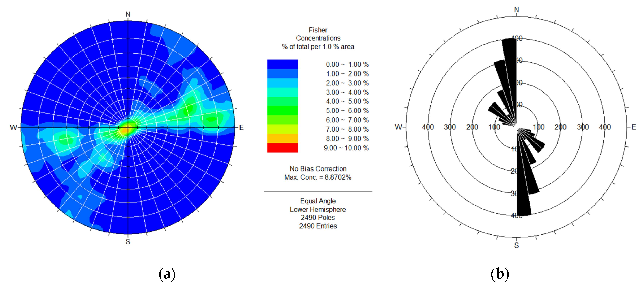This screenshot has height=286, width=644.
Task: Click the S label below the stereonet
Action: click(128, 242)
